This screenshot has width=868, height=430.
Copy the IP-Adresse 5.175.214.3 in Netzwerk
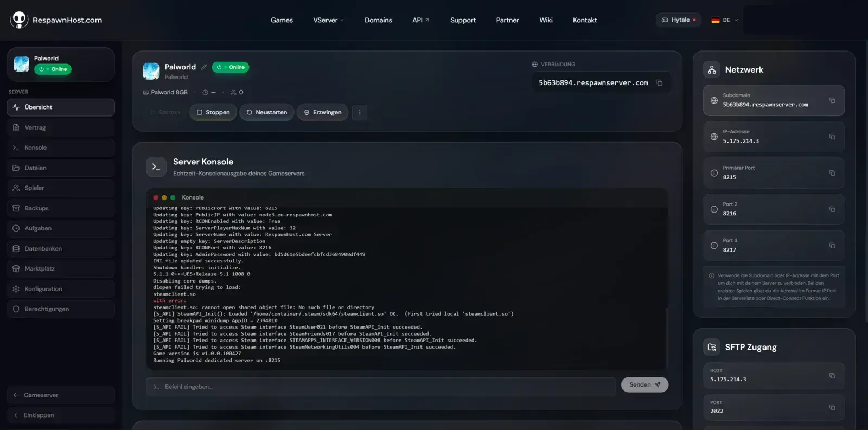point(832,137)
